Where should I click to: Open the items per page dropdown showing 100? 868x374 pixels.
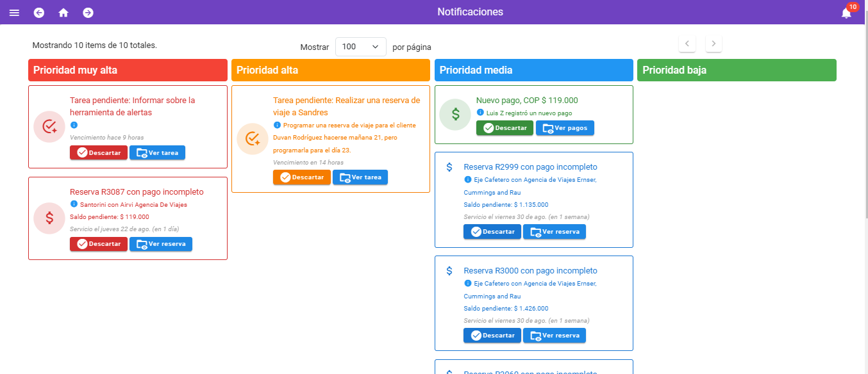tap(360, 47)
